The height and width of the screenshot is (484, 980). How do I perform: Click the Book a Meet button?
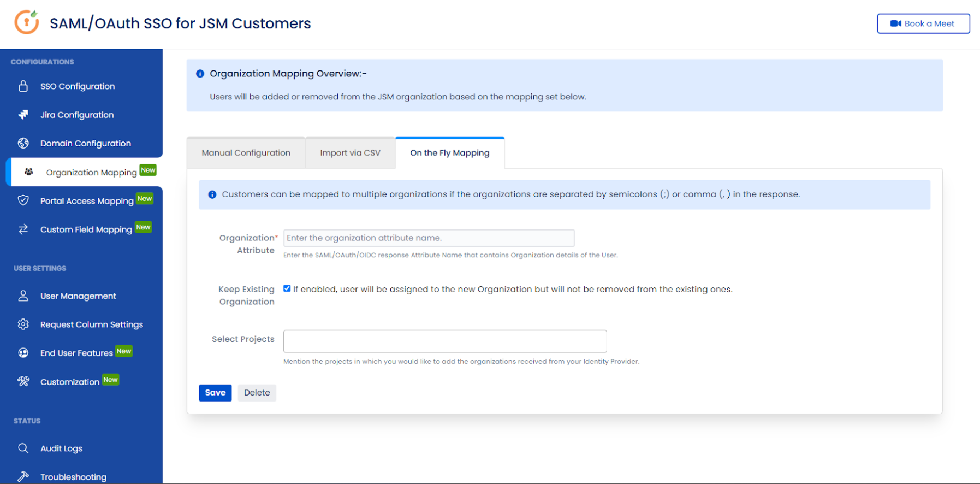pyautogui.click(x=923, y=23)
